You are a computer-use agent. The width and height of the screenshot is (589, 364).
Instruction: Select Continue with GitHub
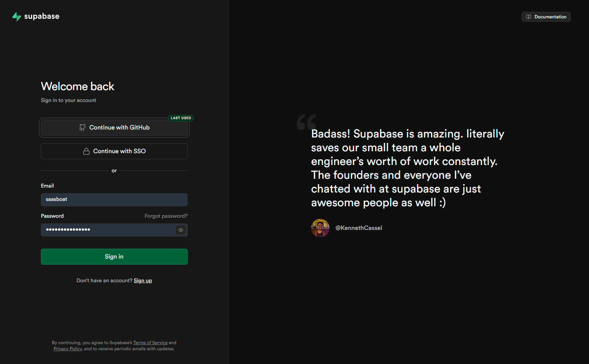pyautogui.click(x=114, y=127)
